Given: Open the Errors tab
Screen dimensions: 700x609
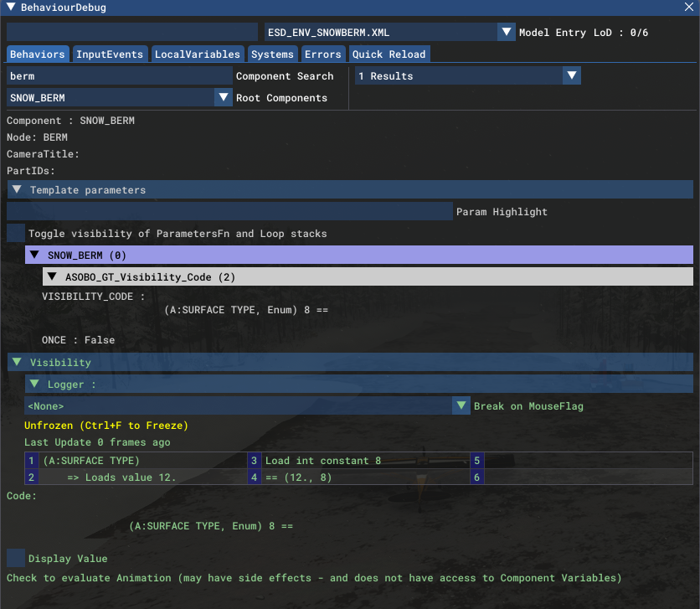Looking at the screenshot, I should pos(323,54).
